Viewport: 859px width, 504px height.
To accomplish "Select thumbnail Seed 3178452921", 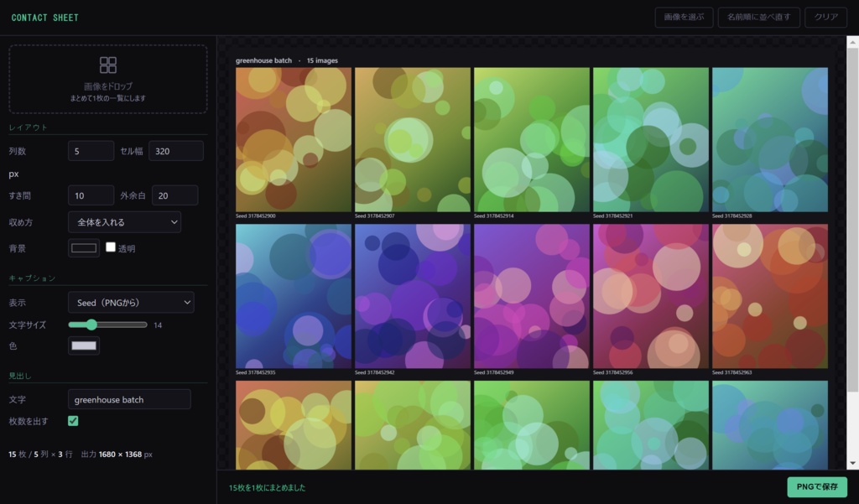I will coord(651,140).
